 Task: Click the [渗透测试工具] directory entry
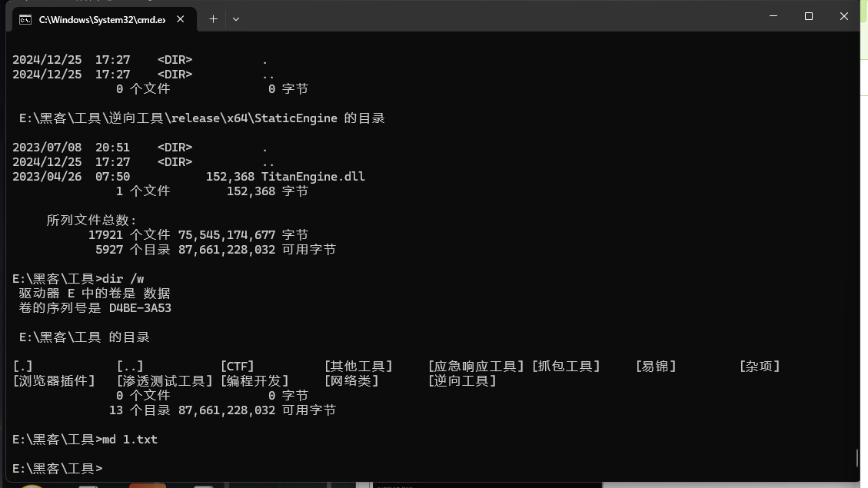click(165, 381)
